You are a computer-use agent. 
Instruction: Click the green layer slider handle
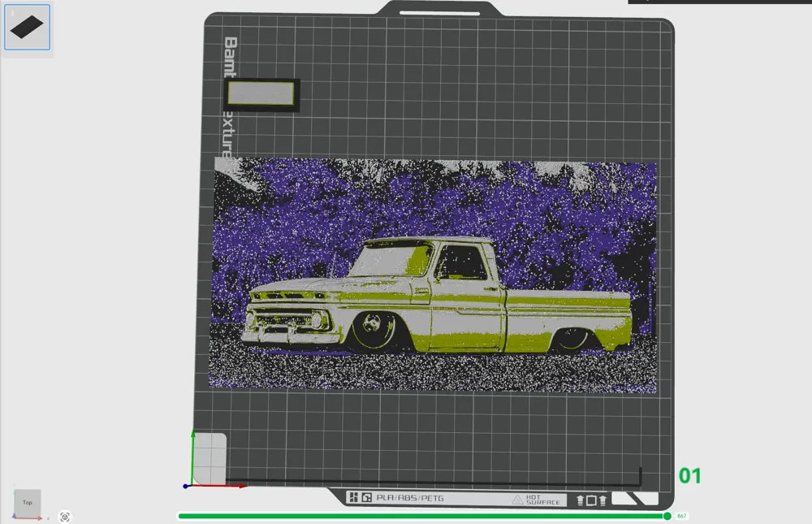click(667, 516)
